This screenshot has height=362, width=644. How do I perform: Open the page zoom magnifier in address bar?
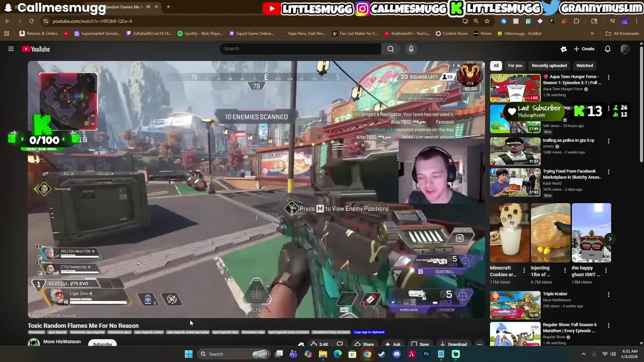(476, 21)
